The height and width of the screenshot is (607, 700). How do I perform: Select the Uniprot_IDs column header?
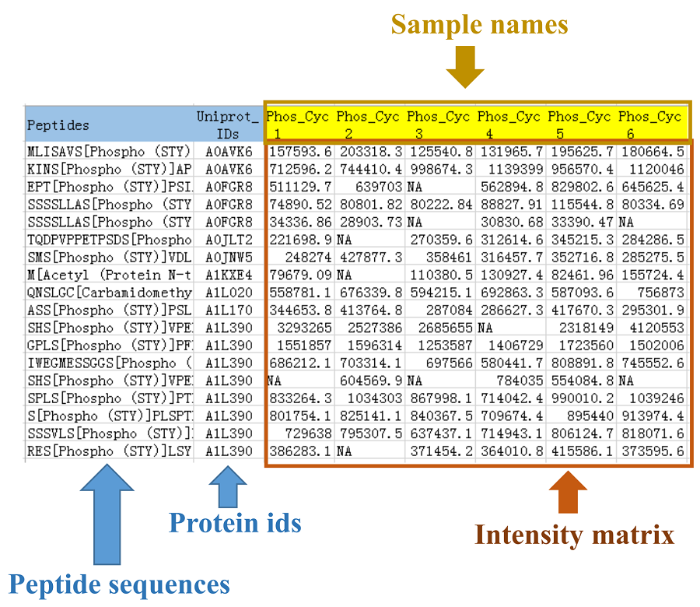tap(228, 124)
